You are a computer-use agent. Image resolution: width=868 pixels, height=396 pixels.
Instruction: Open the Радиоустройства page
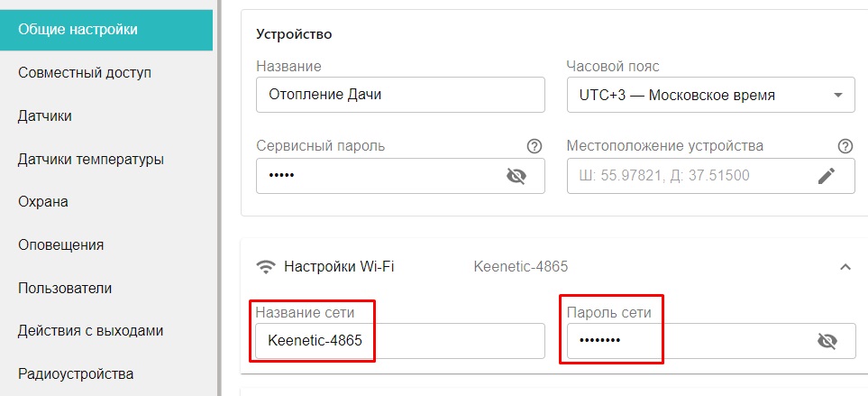[76, 374]
